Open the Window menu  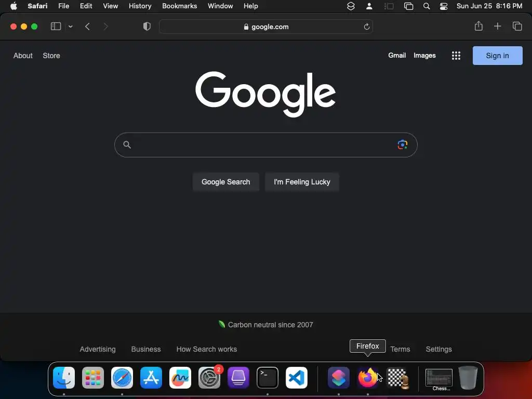(220, 6)
